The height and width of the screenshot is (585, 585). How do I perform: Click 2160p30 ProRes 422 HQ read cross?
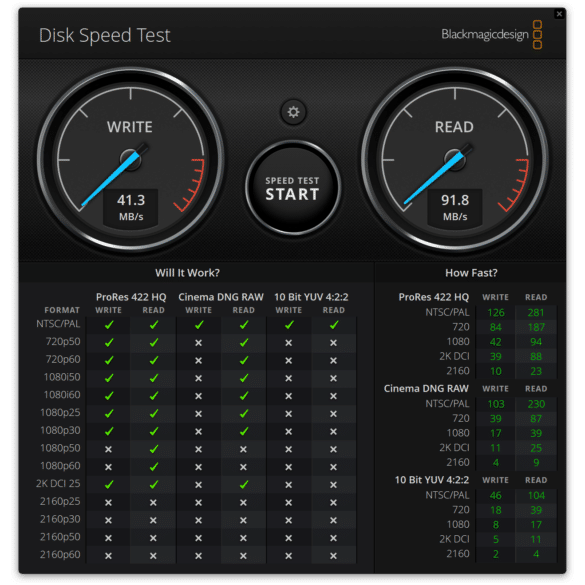click(153, 520)
